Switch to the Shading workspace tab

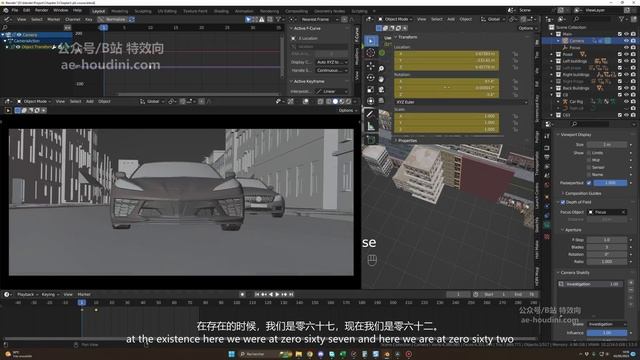[x=221, y=11]
